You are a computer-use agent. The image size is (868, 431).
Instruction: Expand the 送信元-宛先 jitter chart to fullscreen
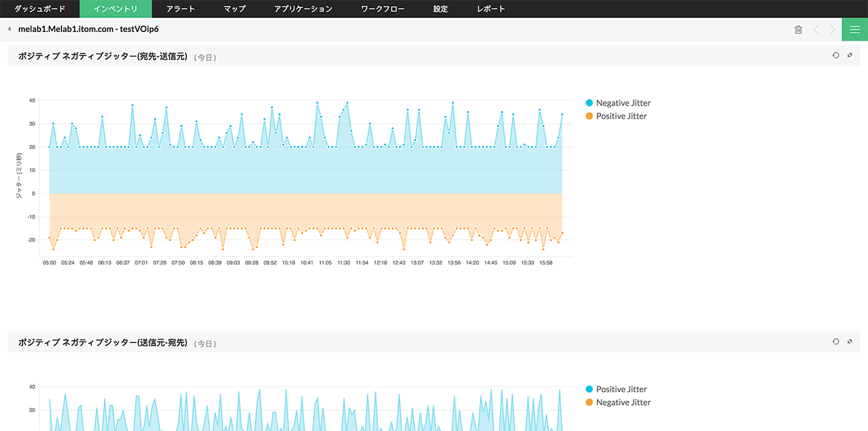tap(850, 341)
